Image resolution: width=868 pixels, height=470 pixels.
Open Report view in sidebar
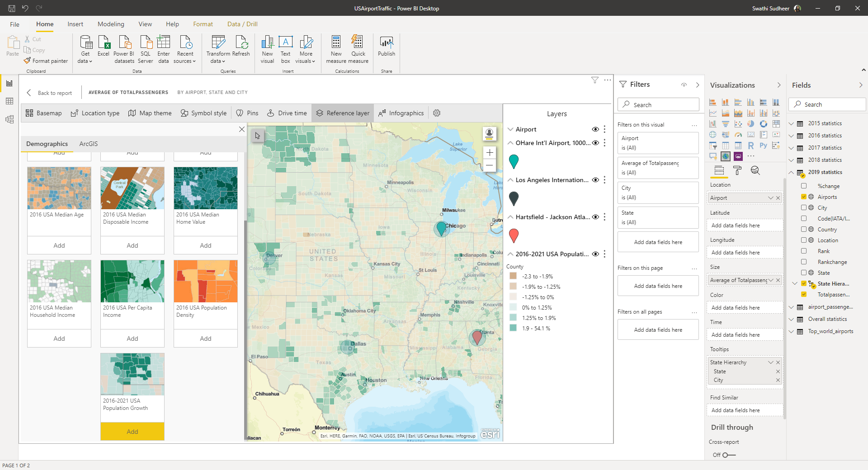[9, 83]
